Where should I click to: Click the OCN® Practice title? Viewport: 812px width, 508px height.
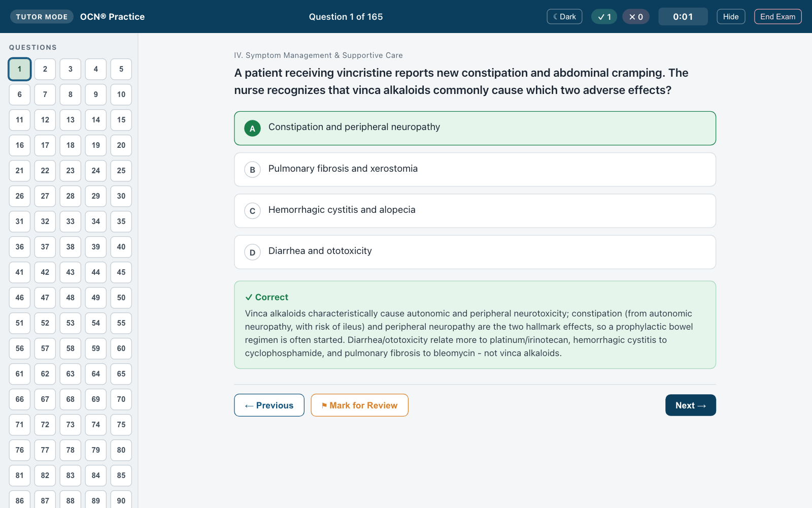coord(112,17)
